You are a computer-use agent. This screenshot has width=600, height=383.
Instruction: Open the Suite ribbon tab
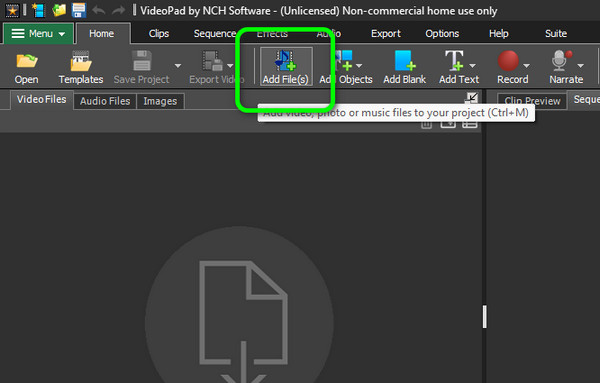(x=556, y=34)
